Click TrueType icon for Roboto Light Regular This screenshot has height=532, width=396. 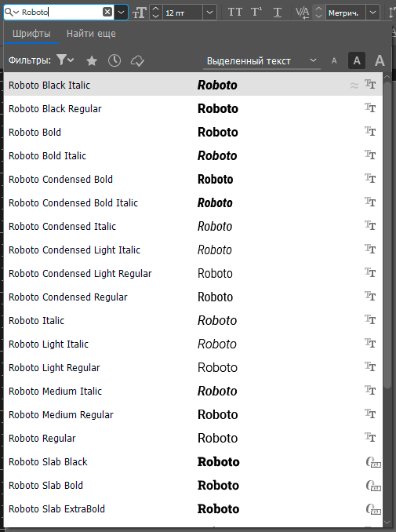tap(370, 366)
